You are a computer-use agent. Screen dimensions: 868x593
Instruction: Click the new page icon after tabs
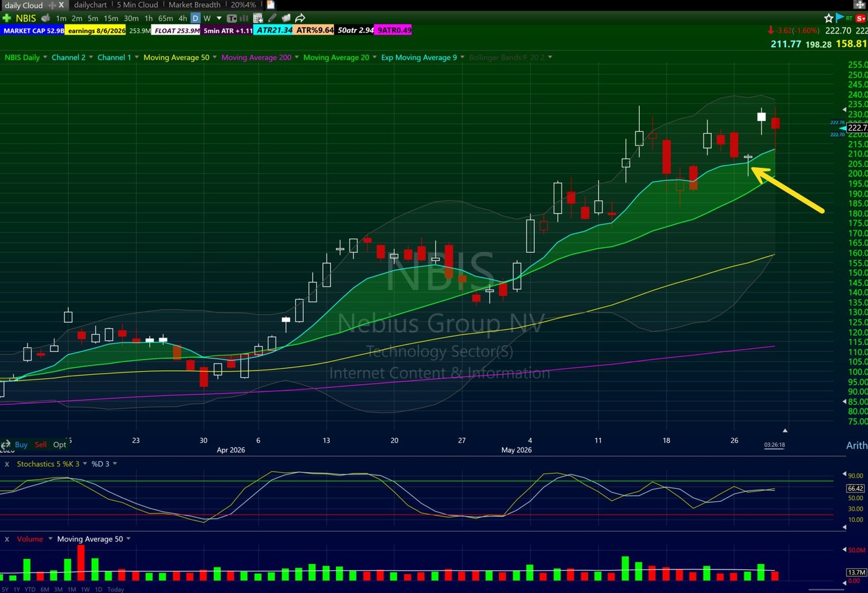[x=270, y=5]
